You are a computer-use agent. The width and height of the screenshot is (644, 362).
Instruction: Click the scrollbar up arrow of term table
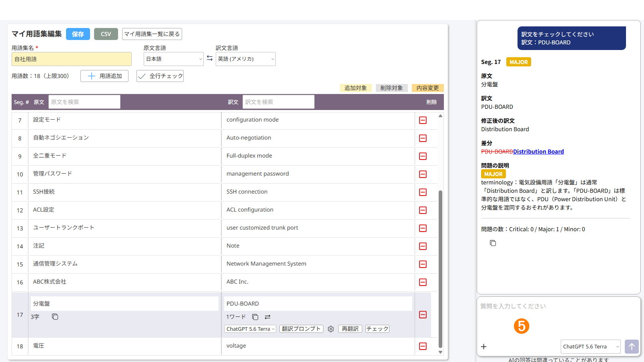coord(440,116)
